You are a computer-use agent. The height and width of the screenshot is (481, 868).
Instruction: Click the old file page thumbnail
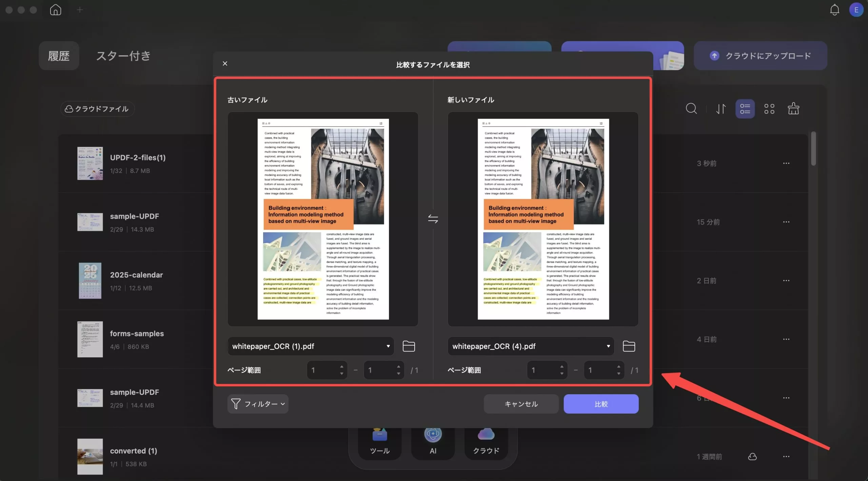323,219
